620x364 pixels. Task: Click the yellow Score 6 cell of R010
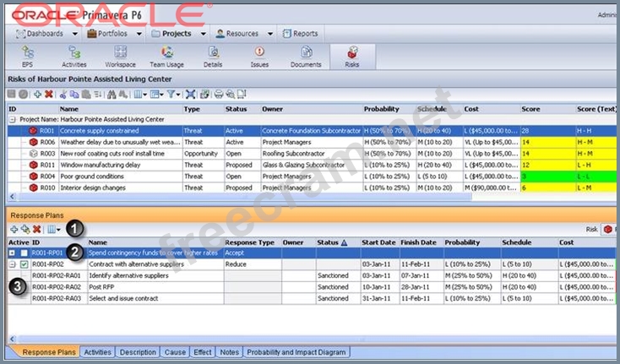548,187
